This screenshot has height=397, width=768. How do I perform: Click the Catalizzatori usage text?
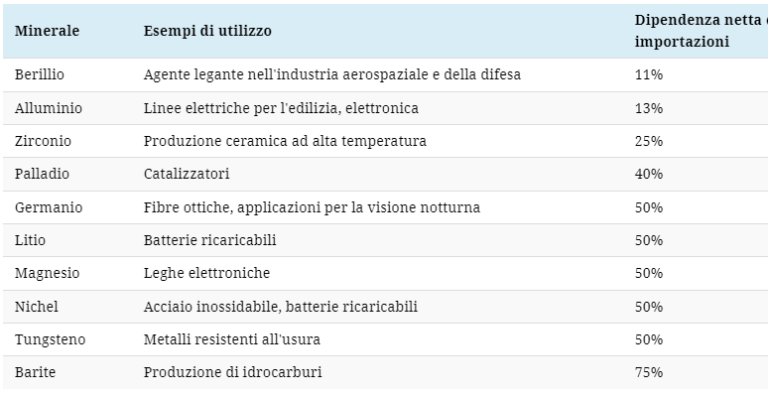(x=187, y=174)
